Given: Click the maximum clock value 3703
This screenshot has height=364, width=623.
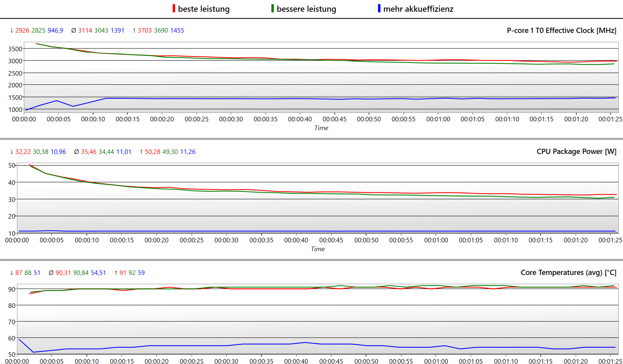Looking at the screenshot, I should pyautogui.click(x=145, y=30).
